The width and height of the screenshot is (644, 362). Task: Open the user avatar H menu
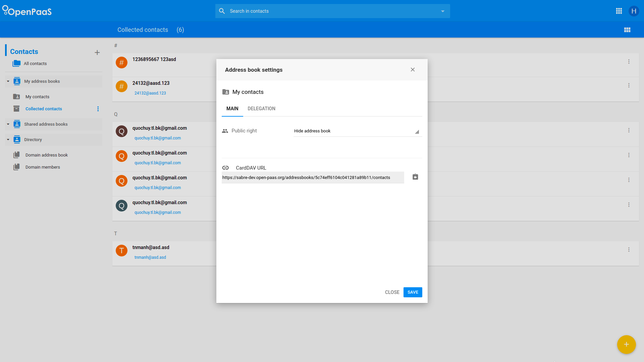pyautogui.click(x=634, y=11)
